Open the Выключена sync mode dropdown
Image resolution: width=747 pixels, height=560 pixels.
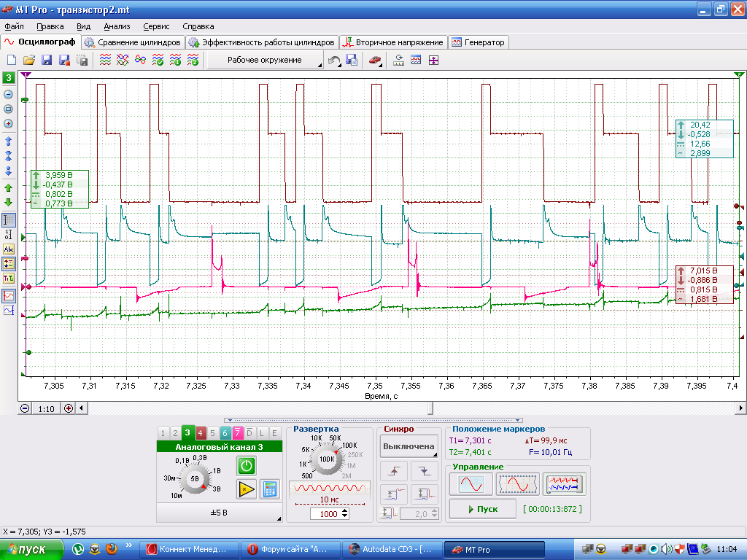point(409,446)
